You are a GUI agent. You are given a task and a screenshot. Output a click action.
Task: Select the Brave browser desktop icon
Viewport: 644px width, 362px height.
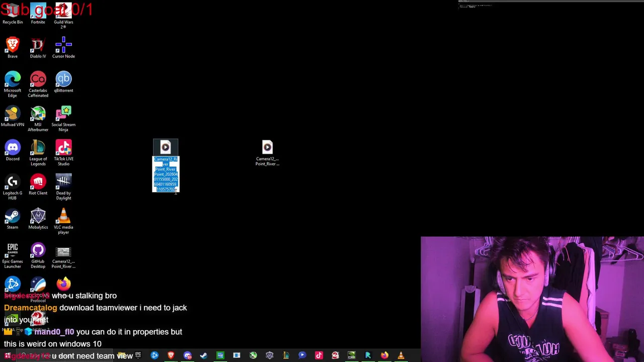pyautogui.click(x=13, y=48)
